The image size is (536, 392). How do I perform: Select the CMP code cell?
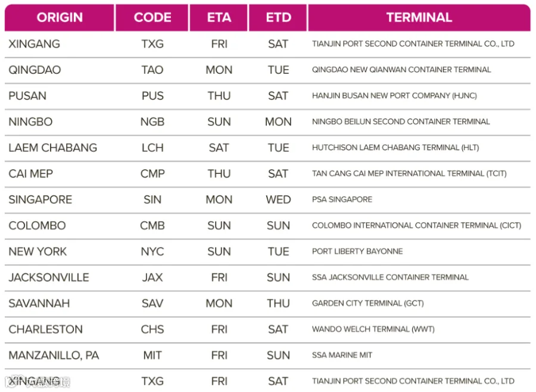coord(152,174)
